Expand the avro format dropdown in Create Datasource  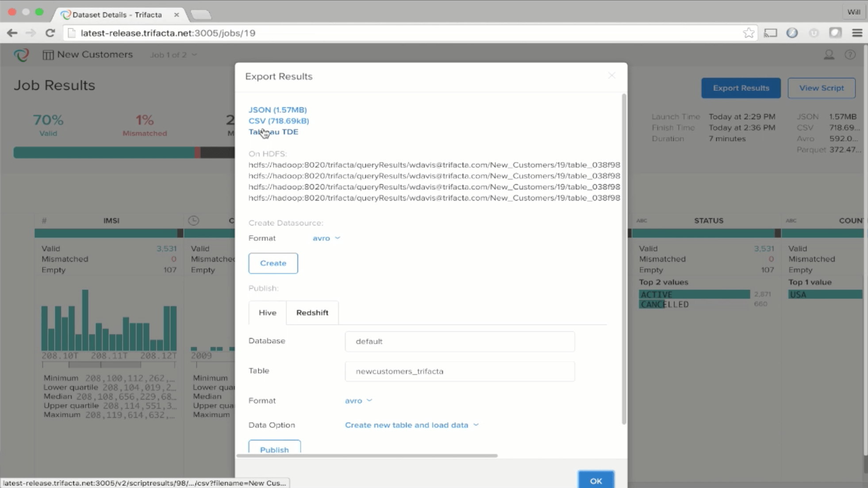tap(326, 238)
